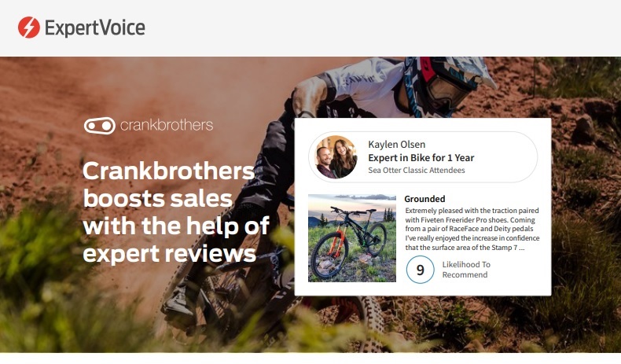The height and width of the screenshot is (364, 621).
Task: Click the ExpertVoice wordmark text
Action: tap(95, 28)
